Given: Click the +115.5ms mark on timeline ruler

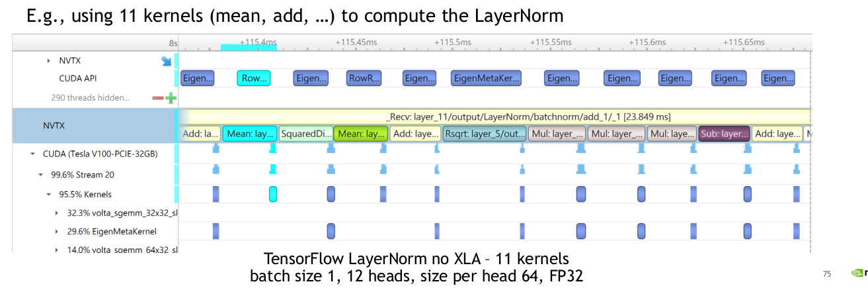Looking at the screenshot, I should click(453, 42).
